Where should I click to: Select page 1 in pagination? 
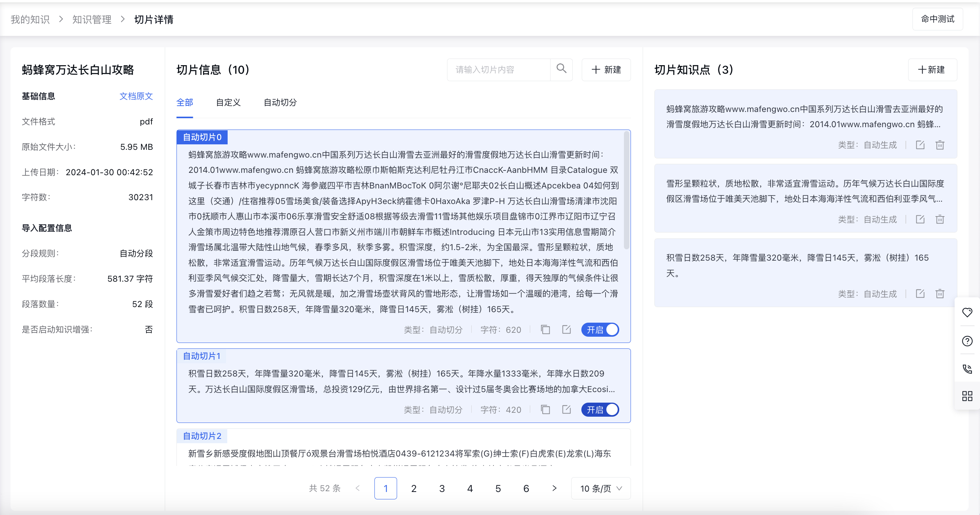point(386,488)
